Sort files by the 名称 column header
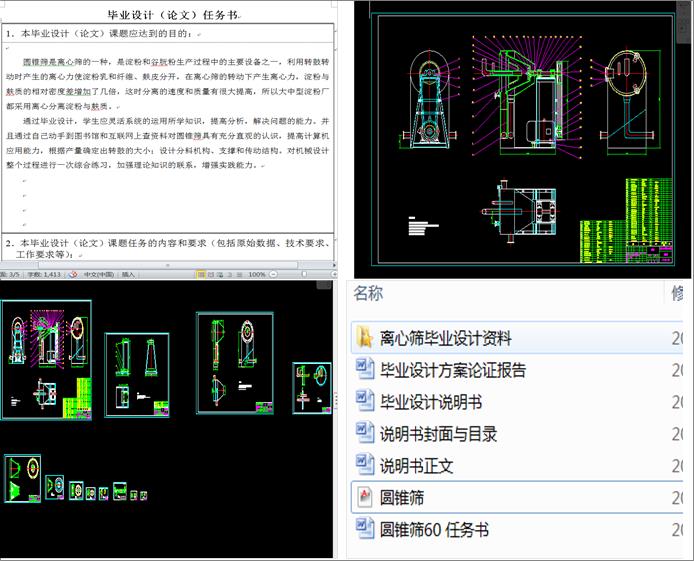This screenshot has height=561, width=694. [368, 293]
